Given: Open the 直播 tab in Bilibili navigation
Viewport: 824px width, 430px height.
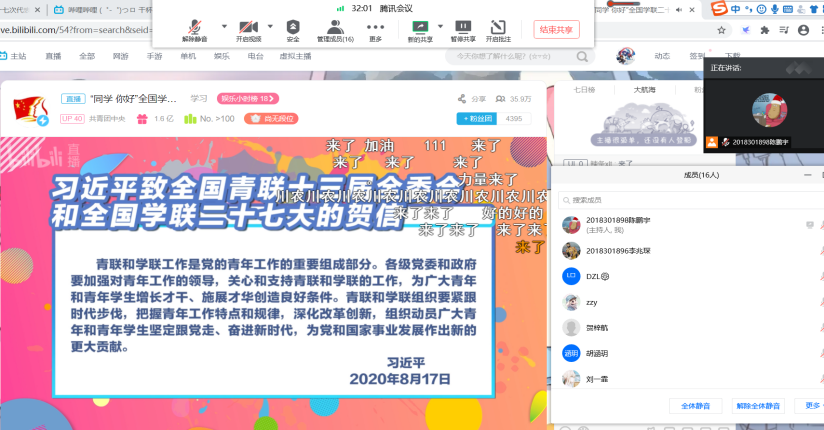Looking at the screenshot, I should pos(53,56).
